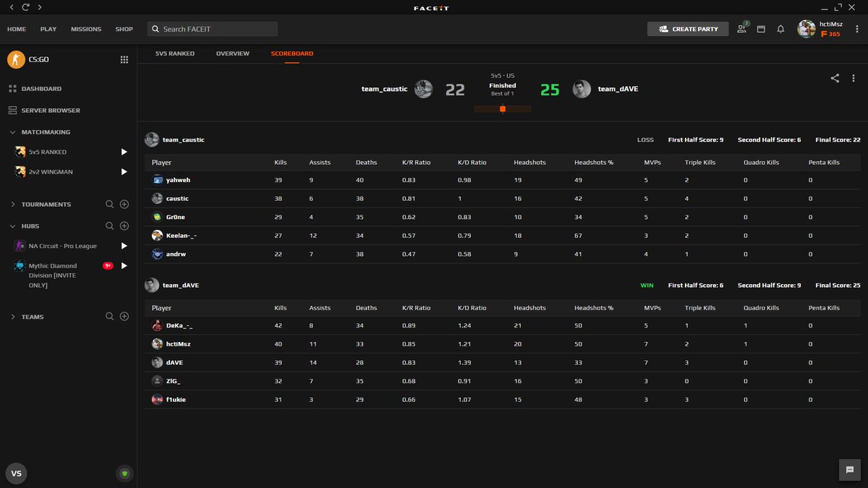This screenshot has height=488, width=868.
Task: Open DASHBOARD in the sidebar
Action: coord(41,89)
